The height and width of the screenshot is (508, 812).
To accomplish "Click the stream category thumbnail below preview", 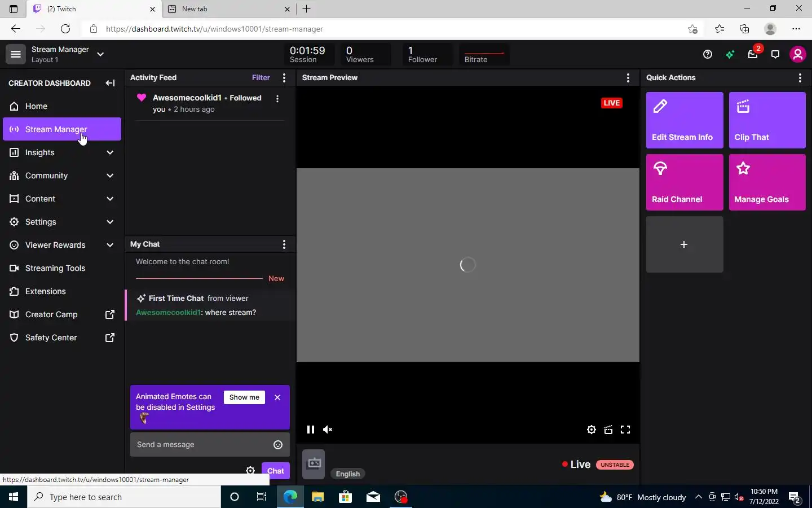I will [x=314, y=464].
